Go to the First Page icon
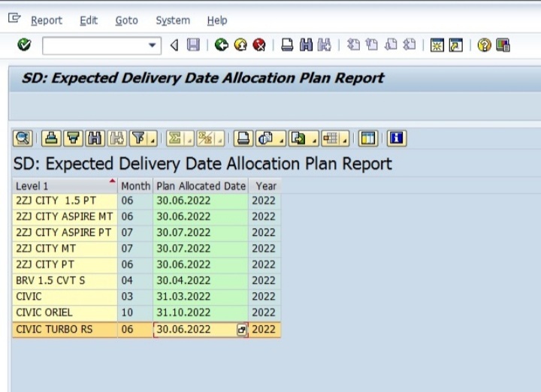This screenshot has width=541, height=392. click(x=353, y=45)
